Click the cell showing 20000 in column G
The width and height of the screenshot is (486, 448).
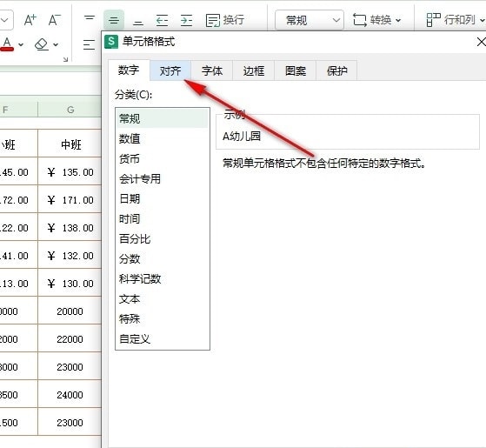pos(70,311)
